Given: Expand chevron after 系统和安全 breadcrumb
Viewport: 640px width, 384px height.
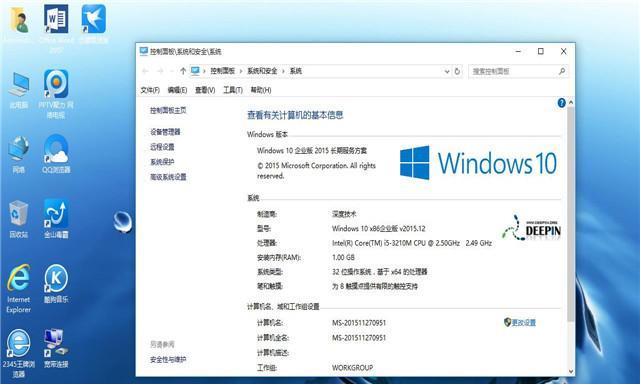Looking at the screenshot, I should tap(284, 71).
